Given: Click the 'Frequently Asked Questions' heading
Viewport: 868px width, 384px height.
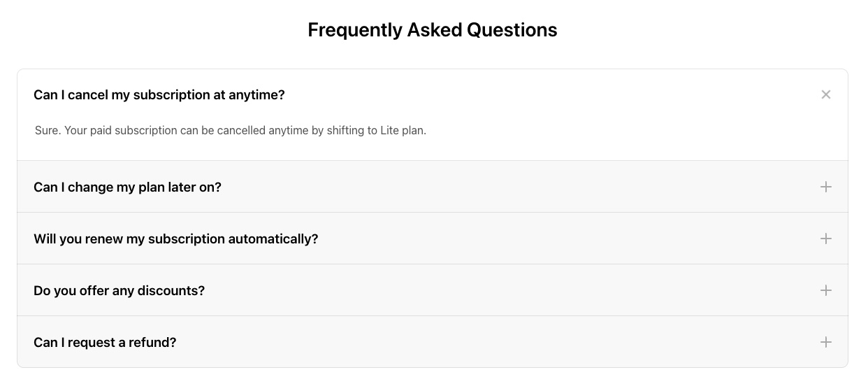Looking at the screenshot, I should click(x=433, y=30).
